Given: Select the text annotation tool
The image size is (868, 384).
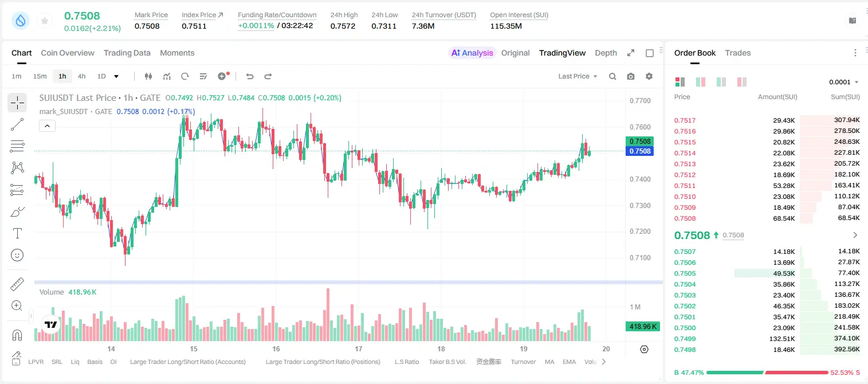Looking at the screenshot, I should click(17, 233).
